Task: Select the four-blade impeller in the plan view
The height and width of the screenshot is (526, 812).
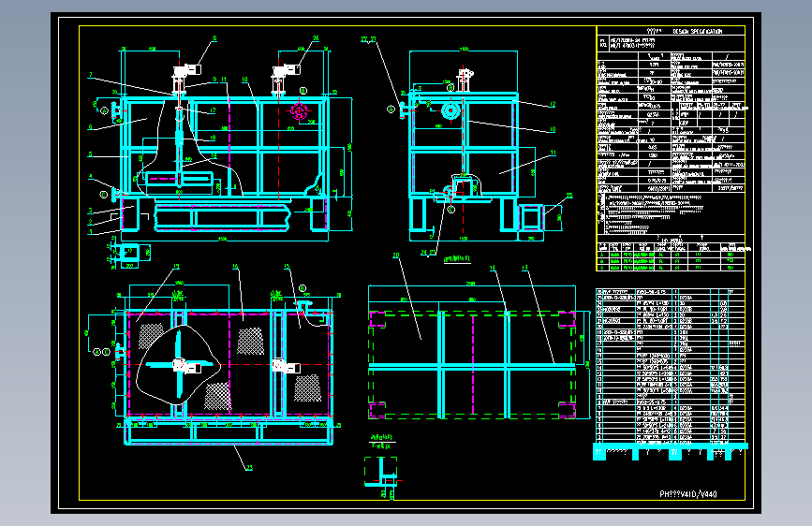Action: [x=179, y=364]
